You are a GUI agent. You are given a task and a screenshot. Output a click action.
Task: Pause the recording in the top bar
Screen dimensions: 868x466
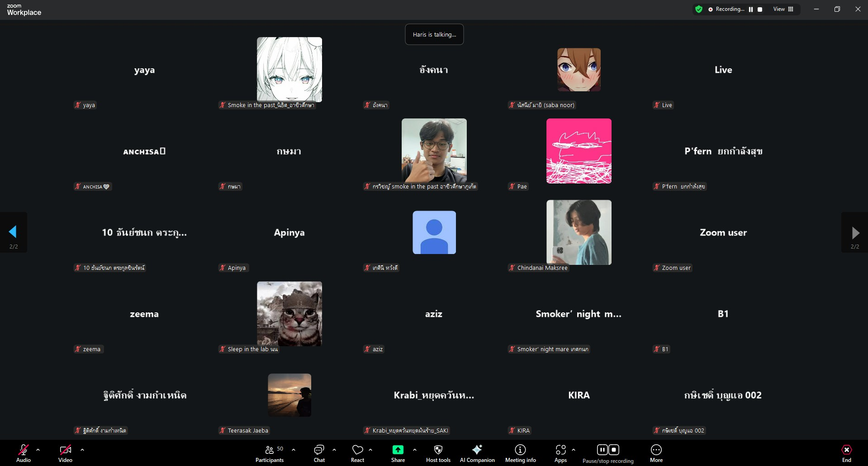point(751,9)
